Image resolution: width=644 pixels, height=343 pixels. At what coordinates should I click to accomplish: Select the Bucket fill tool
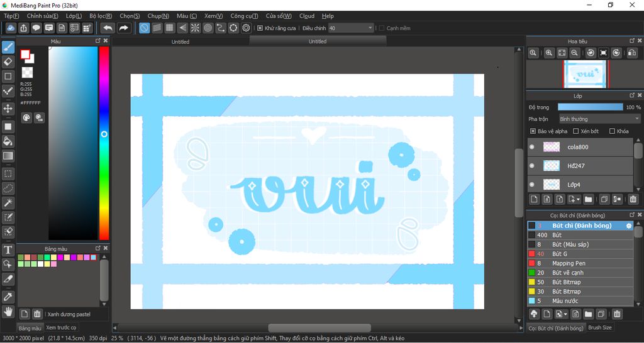pos(8,141)
